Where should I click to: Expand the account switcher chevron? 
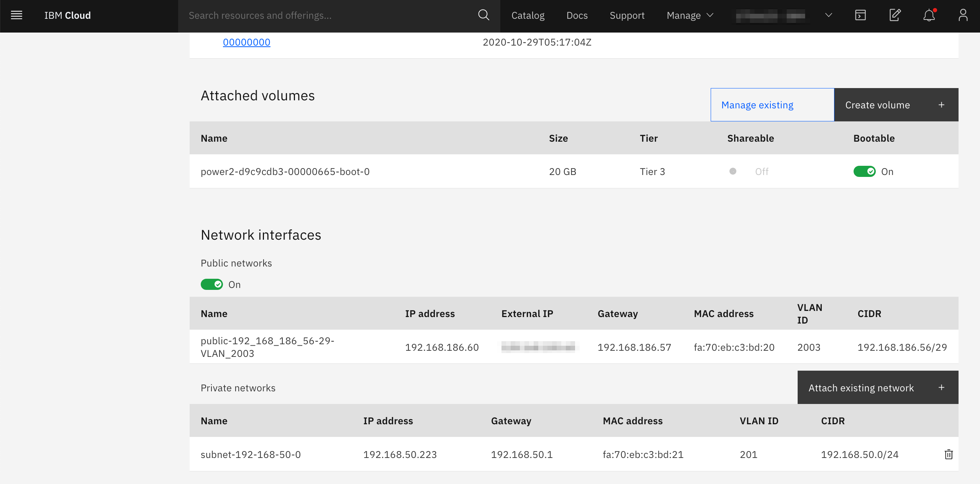[828, 15]
